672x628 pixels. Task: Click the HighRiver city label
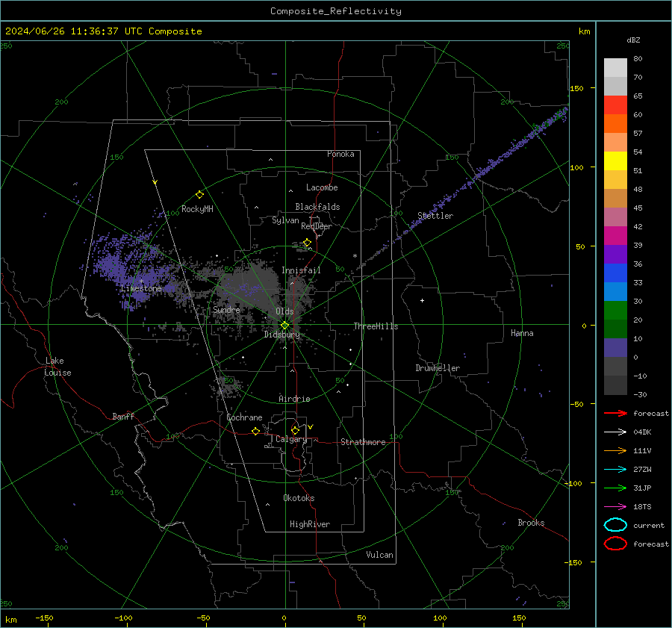click(310, 524)
